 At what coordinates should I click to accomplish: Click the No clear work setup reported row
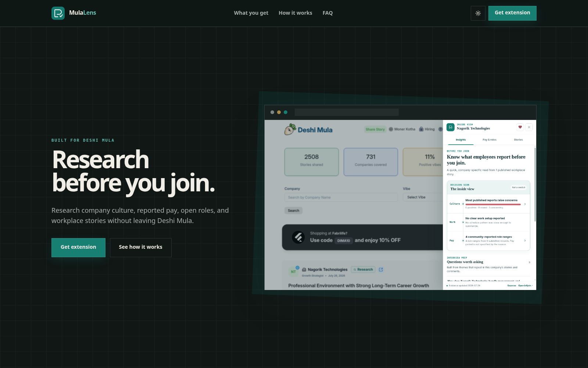point(489,222)
